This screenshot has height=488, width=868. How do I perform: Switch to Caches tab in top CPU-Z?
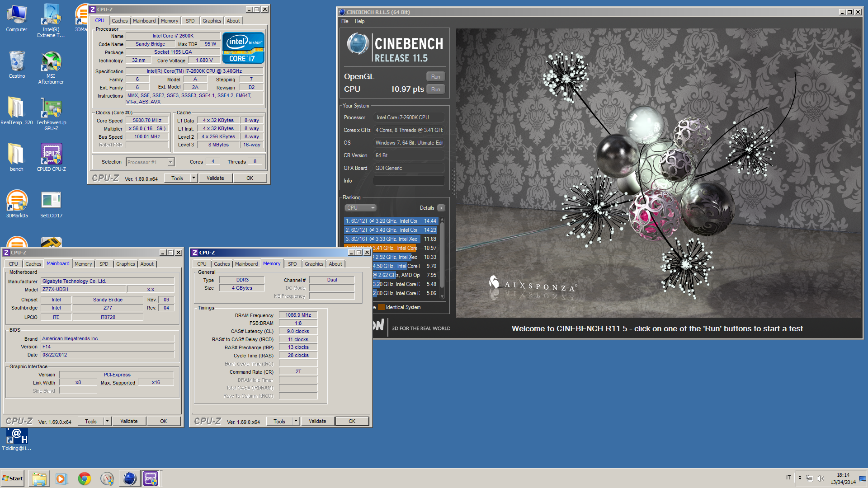click(x=120, y=21)
